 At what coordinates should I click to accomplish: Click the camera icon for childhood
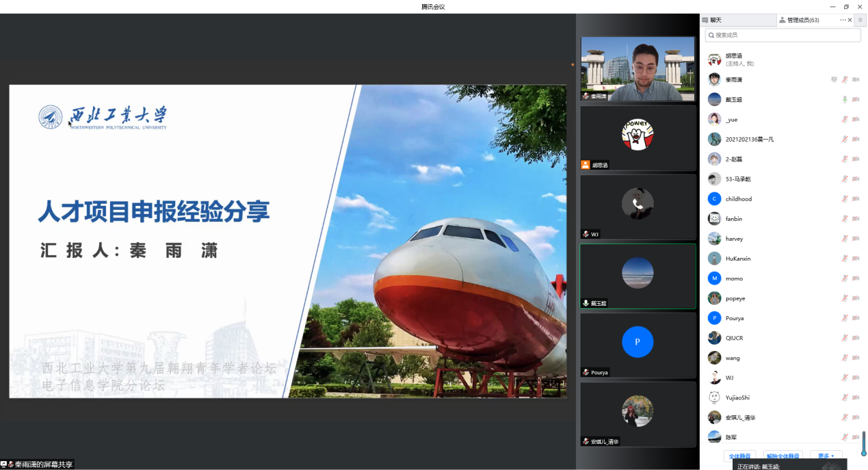855,199
